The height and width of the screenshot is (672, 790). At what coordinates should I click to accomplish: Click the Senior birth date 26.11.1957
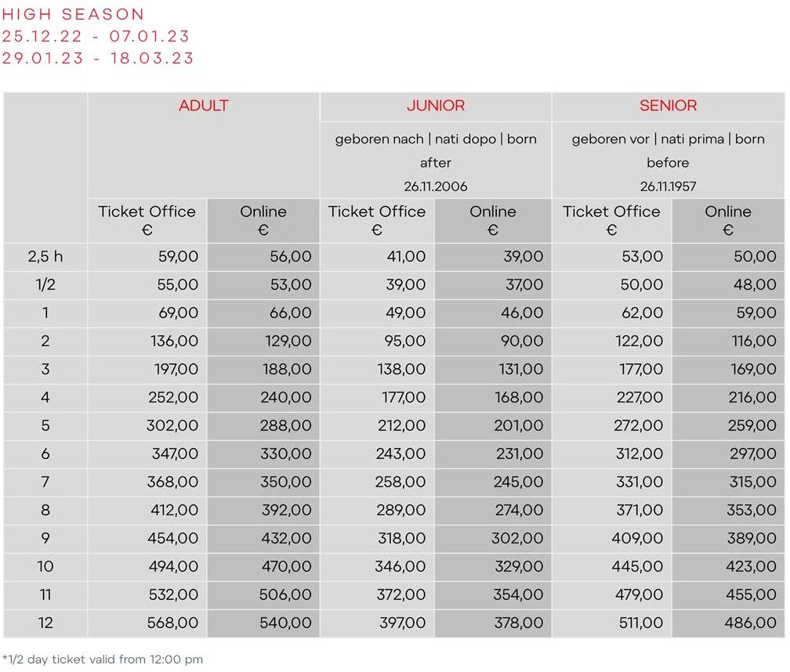pyautogui.click(x=668, y=186)
